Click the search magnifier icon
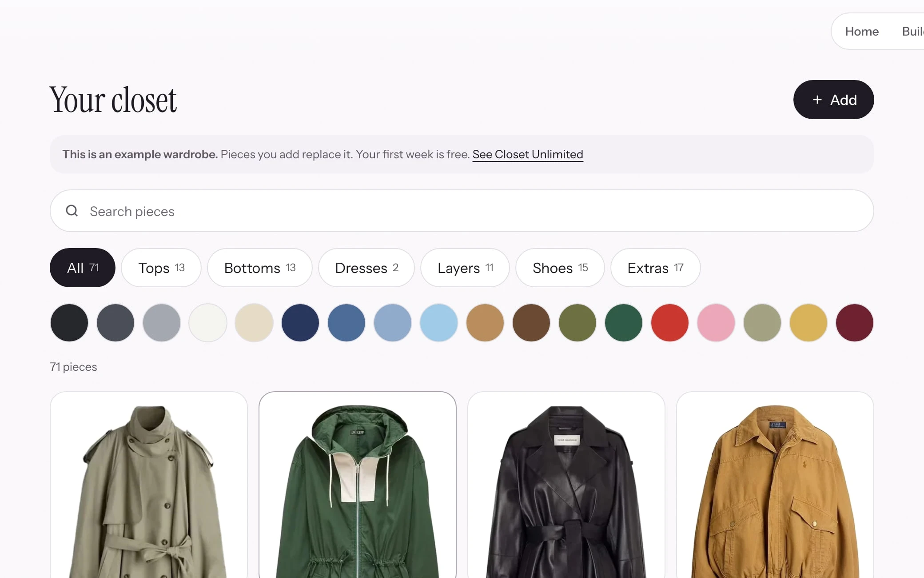The height and width of the screenshot is (578, 924). [72, 211]
